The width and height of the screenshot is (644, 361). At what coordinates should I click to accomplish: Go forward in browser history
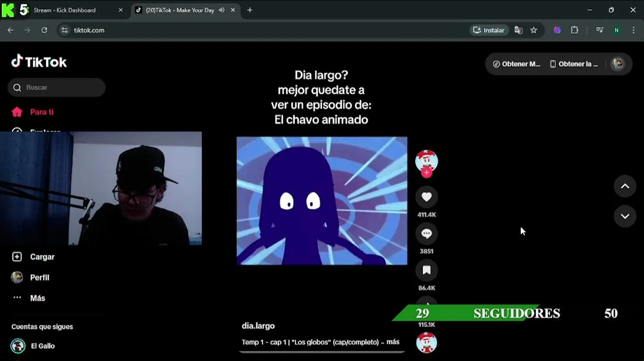point(28,30)
